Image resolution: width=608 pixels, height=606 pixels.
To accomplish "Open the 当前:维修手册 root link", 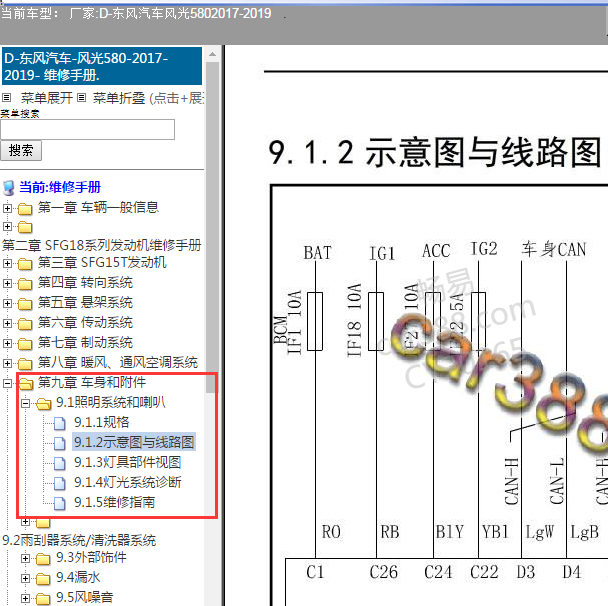I will coord(60,187).
